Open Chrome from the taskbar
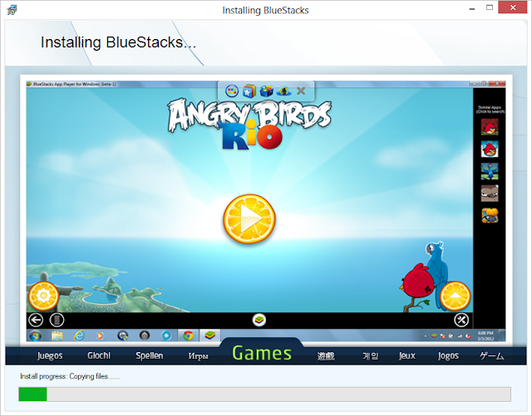 (x=188, y=335)
